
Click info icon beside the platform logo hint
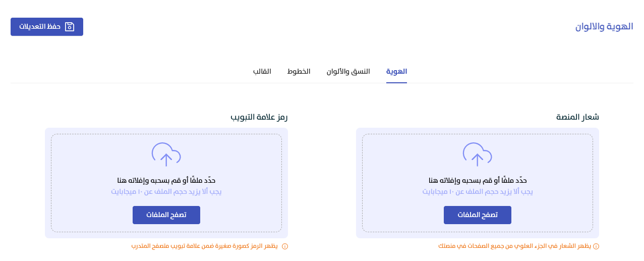pyautogui.click(x=596, y=246)
